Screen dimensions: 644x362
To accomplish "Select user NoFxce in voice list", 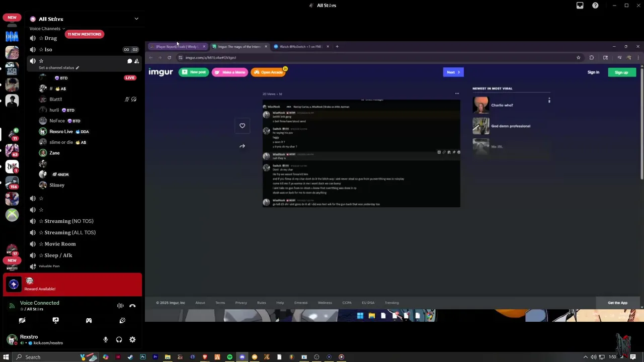I will [57, 121].
